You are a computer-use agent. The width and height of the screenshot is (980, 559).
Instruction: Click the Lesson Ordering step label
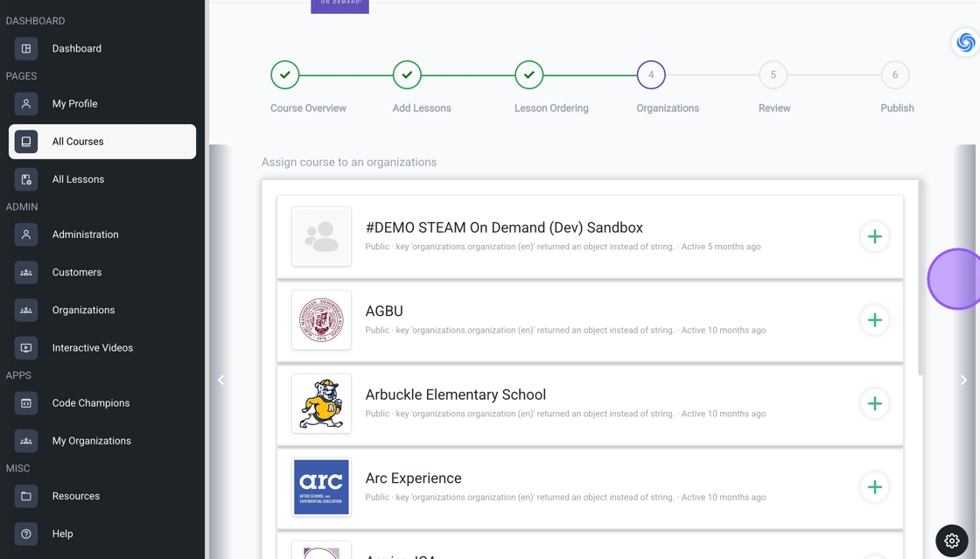coord(551,108)
